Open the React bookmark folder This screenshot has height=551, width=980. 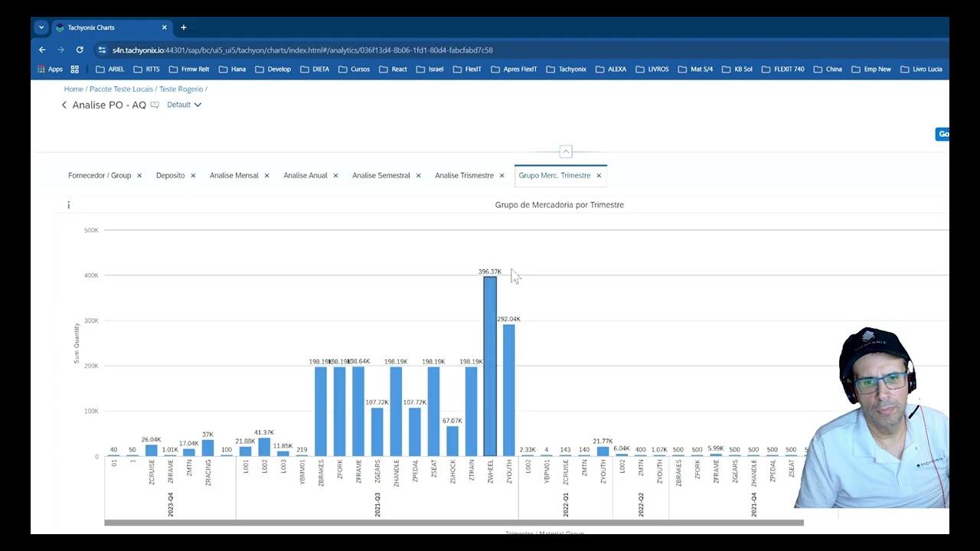tap(393, 69)
